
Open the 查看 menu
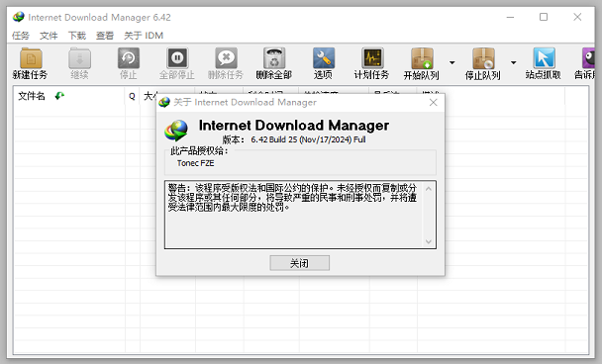pyautogui.click(x=105, y=36)
